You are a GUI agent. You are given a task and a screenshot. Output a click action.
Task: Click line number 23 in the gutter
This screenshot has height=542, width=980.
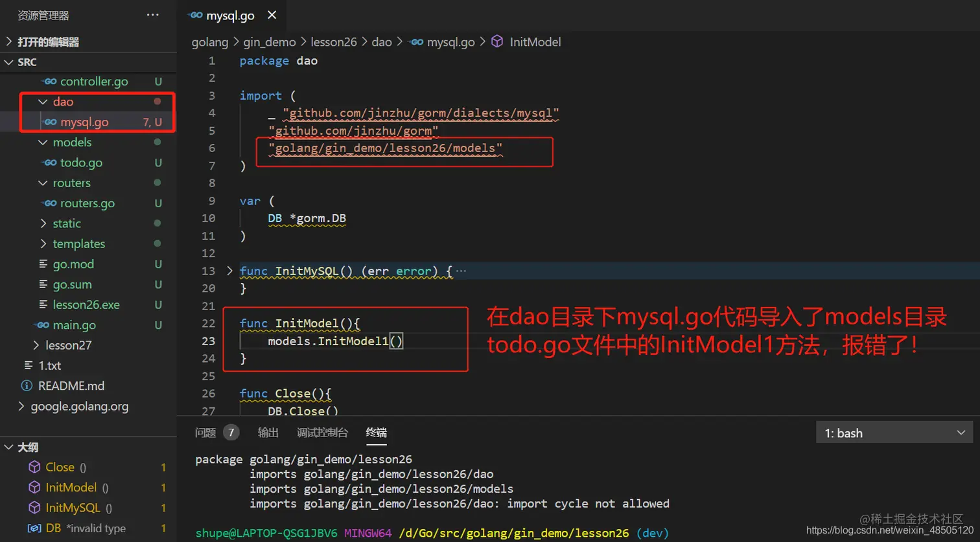point(208,341)
